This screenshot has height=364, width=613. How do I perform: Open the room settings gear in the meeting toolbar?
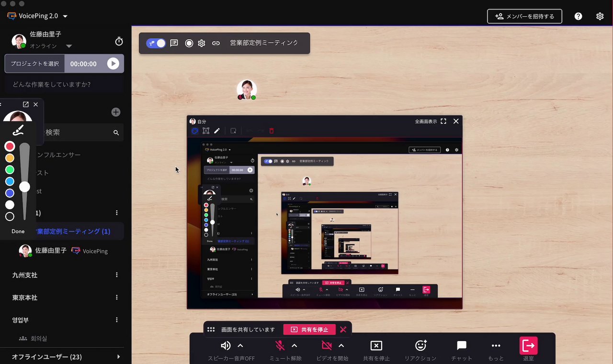(x=202, y=43)
